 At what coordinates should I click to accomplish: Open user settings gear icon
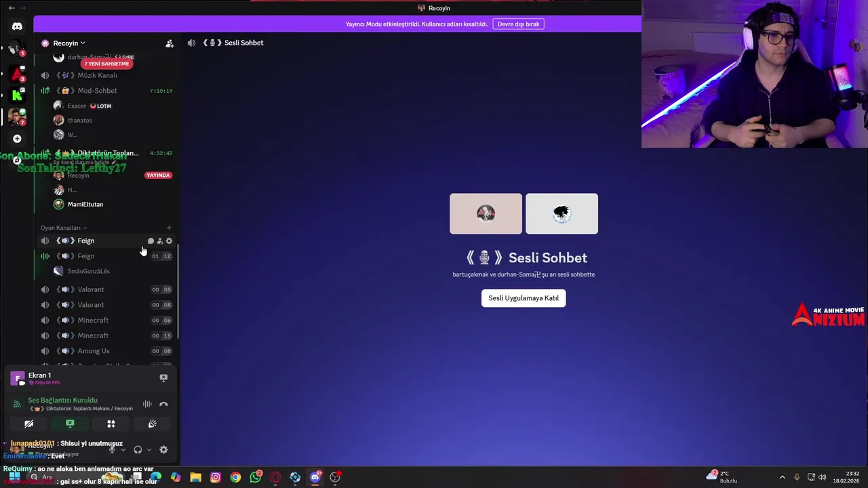pyautogui.click(x=163, y=449)
